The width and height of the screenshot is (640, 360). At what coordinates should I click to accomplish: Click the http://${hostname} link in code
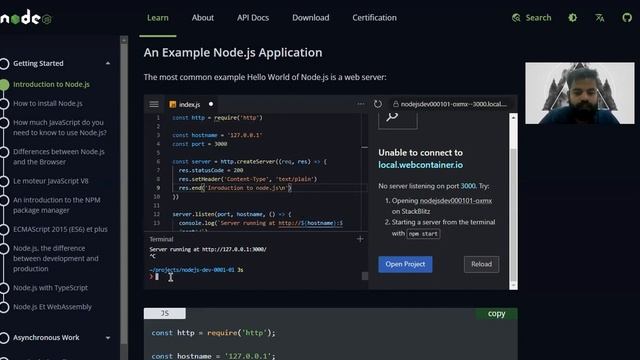(311, 223)
